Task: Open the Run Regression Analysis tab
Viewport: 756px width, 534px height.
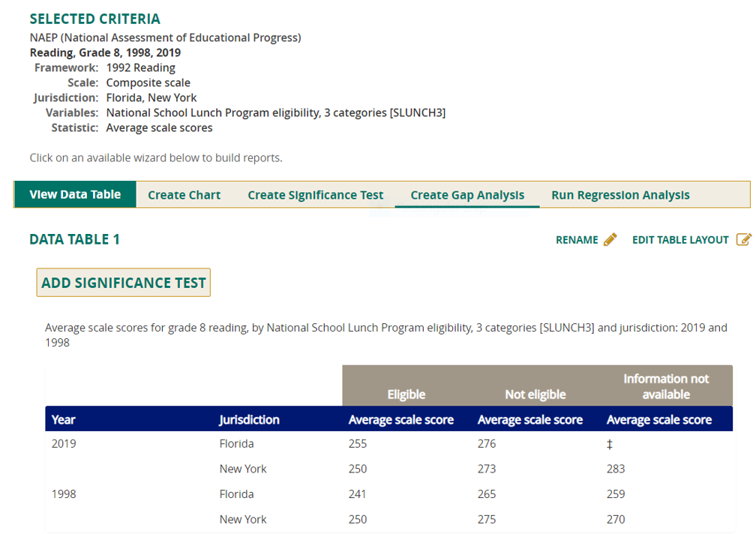Action: 620,195
